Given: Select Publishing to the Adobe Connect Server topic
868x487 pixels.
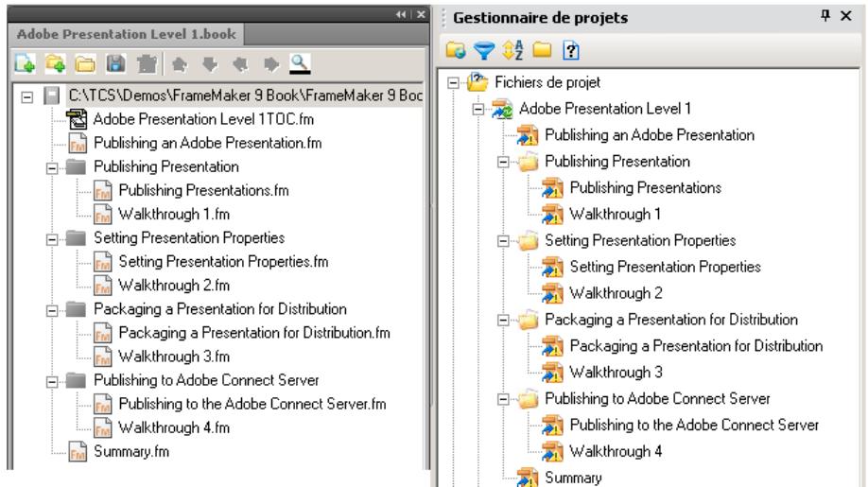Looking at the screenshot, I should (694, 425).
